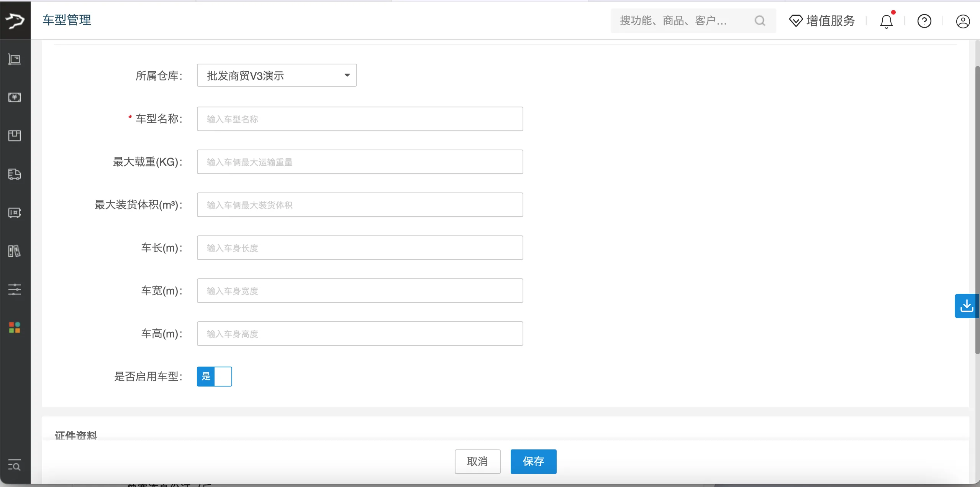The width and height of the screenshot is (980, 487).
Task: Open 增值服务 from the top bar
Action: [822, 21]
